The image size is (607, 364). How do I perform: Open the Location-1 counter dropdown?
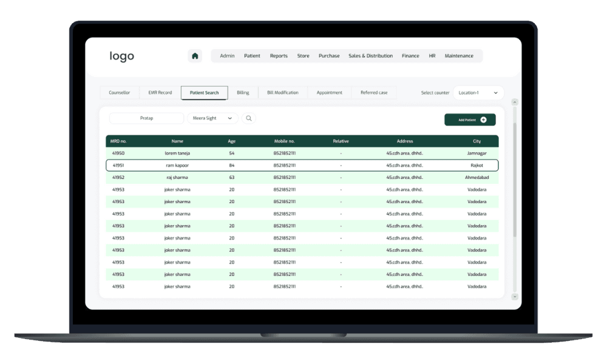478,93
